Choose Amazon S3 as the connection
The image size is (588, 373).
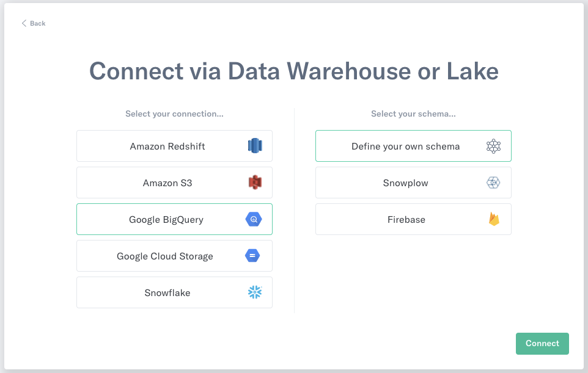point(174,183)
